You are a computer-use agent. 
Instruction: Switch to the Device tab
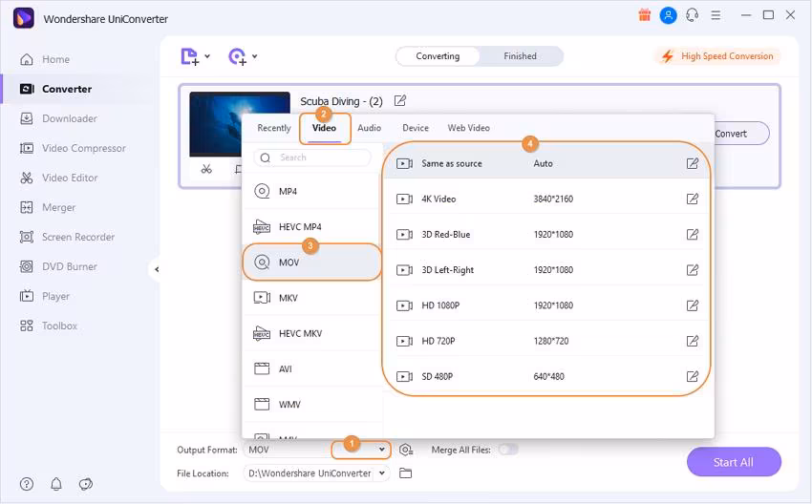tap(416, 128)
